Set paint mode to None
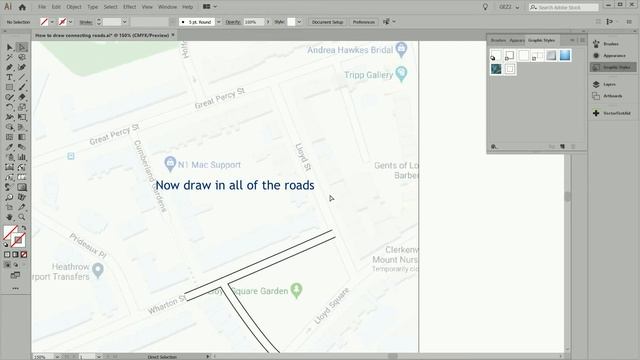Screen dimensions: 640x360 tap(24, 255)
